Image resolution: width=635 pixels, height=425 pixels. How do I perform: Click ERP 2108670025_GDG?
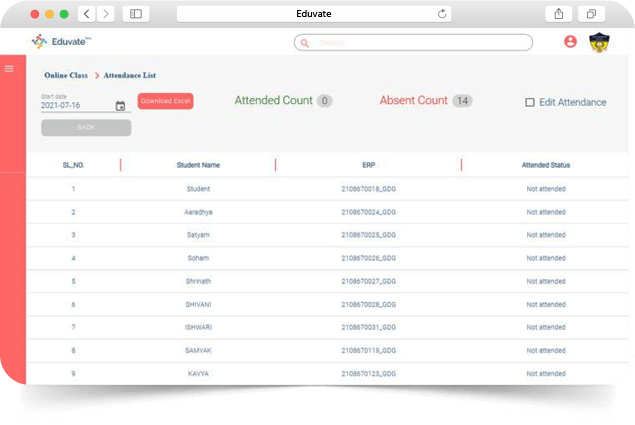click(369, 235)
